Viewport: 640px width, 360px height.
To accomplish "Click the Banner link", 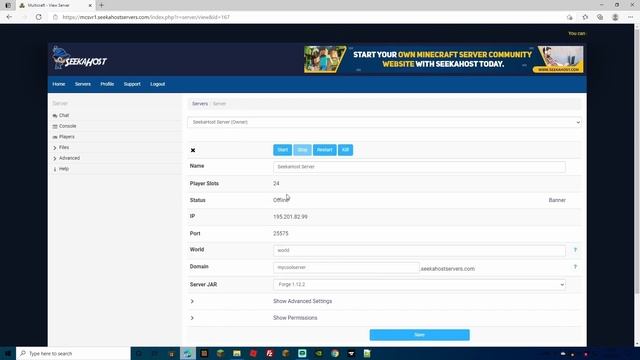I will coord(557,200).
